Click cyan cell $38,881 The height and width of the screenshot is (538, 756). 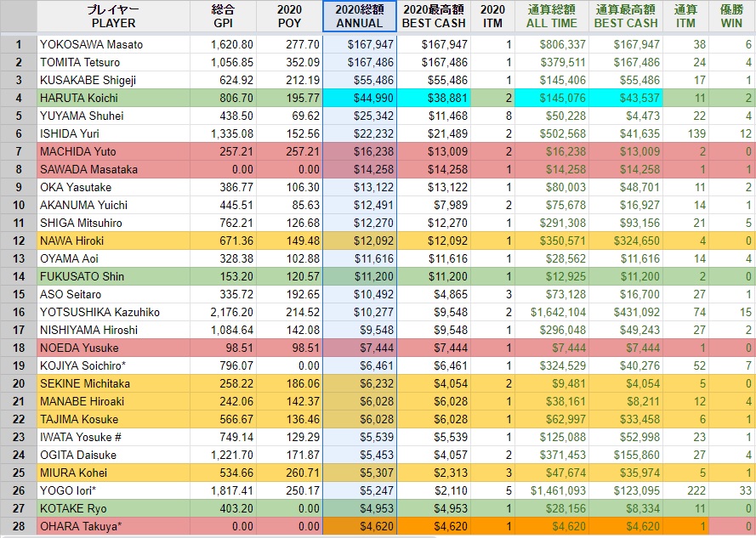(434, 98)
